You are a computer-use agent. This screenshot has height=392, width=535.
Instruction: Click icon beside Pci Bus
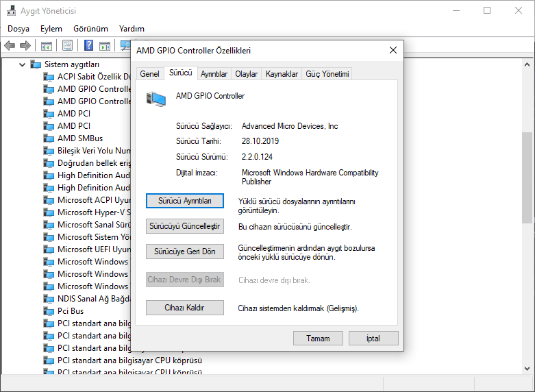(49, 311)
